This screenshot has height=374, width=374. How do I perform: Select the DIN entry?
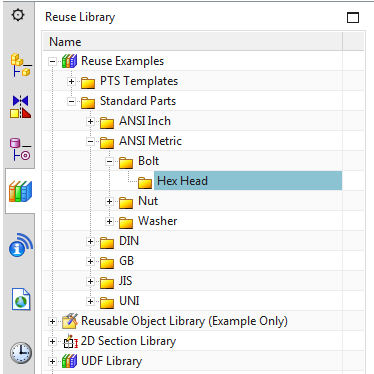click(129, 241)
